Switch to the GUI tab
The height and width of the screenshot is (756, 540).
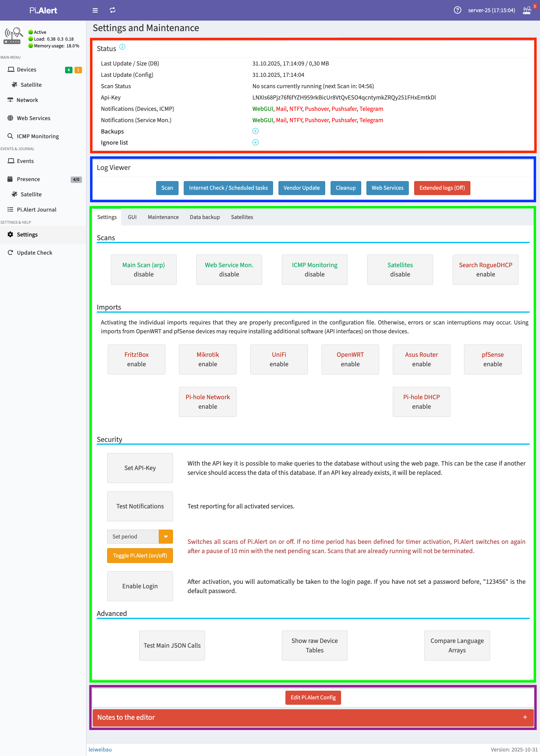(x=132, y=217)
